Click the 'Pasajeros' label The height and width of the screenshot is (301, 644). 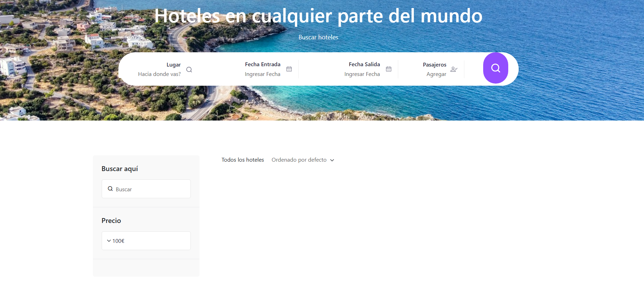point(434,65)
